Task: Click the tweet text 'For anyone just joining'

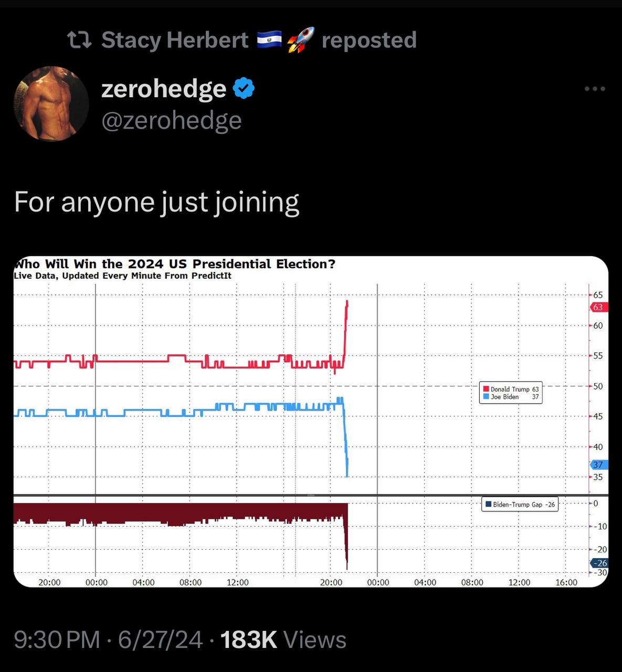Action: point(157,202)
